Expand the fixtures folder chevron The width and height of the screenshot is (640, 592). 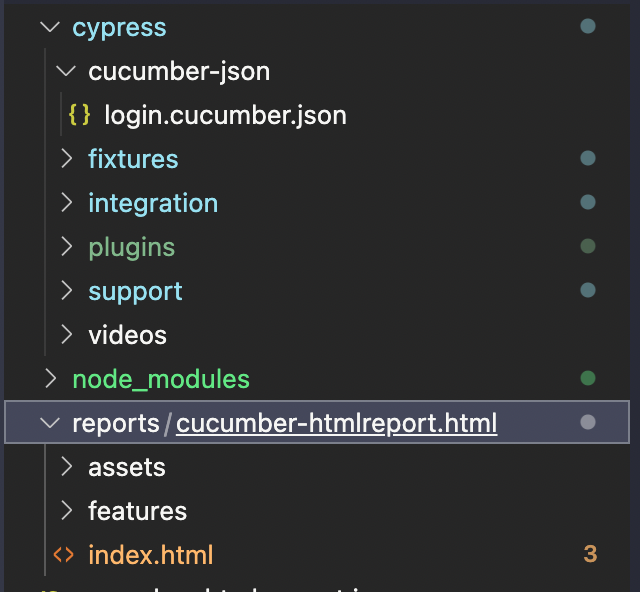point(67,158)
